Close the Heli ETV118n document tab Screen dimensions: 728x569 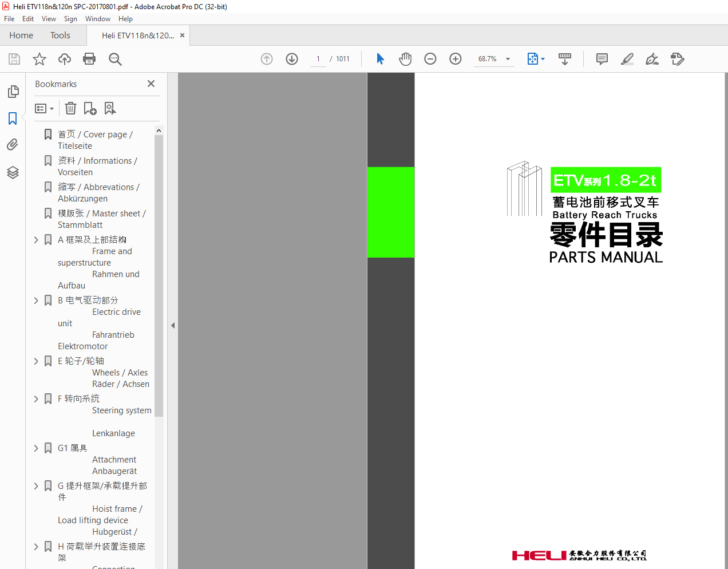tap(182, 35)
